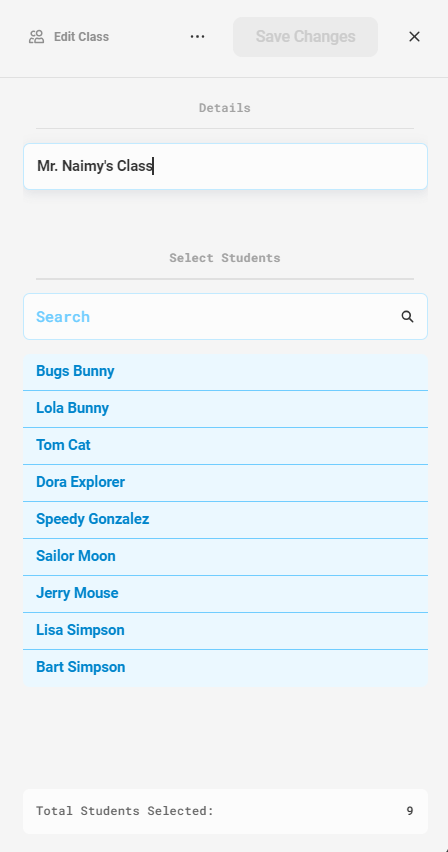
Task: Toggle Jerry Mouse student row
Action: [x=225, y=593]
